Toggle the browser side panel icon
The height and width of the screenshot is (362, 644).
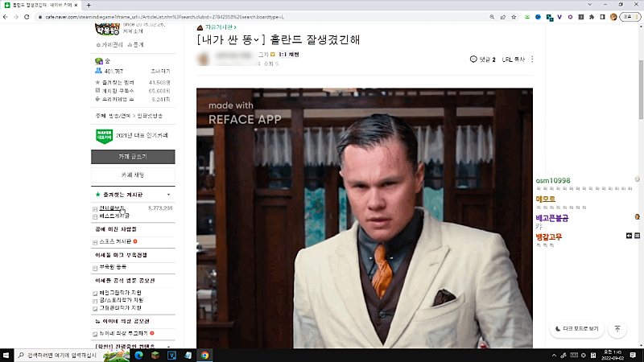tap(602, 17)
